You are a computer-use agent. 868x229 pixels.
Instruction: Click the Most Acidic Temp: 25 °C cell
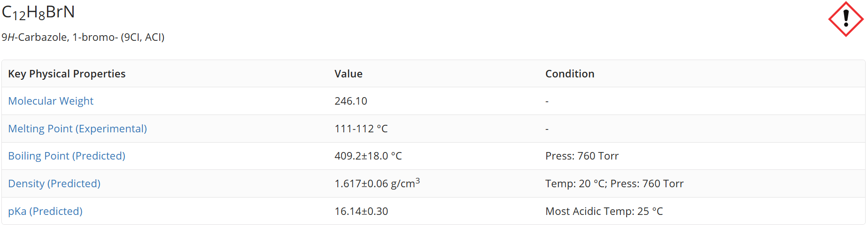tap(604, 211)
